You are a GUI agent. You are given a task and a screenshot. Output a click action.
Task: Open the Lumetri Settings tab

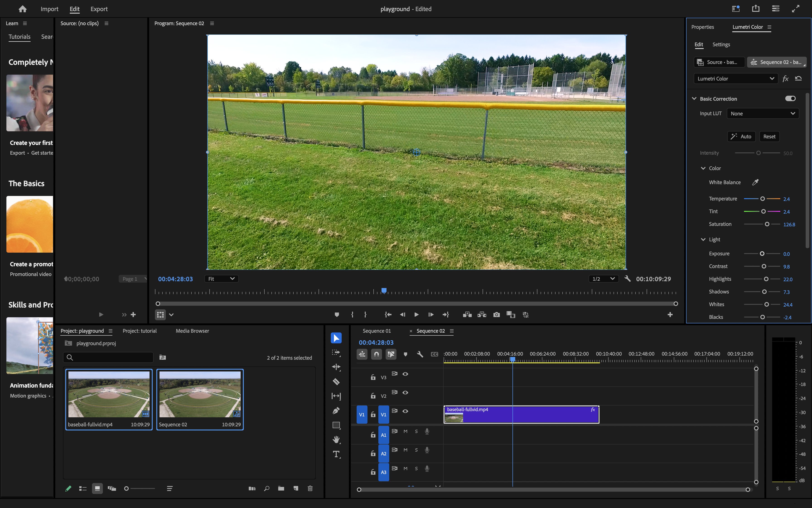[x=721, y=44]
